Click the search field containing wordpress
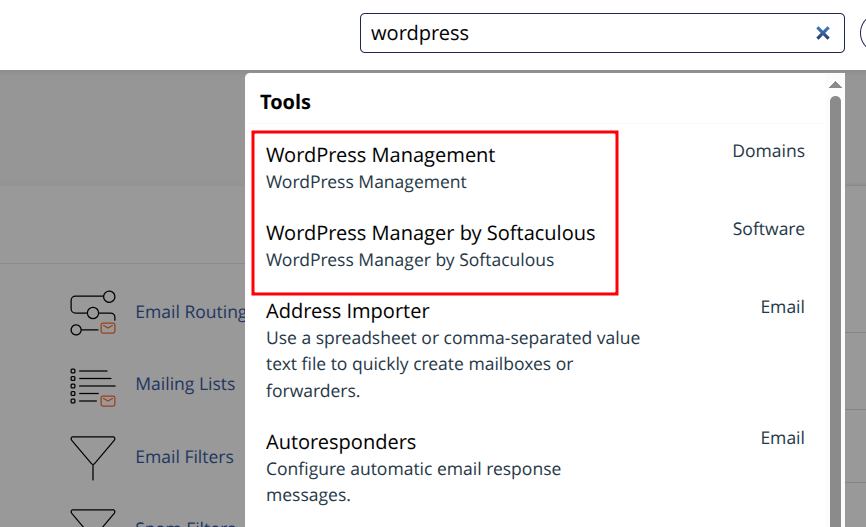Screen dimensions: 866x527 coord(585,33)
